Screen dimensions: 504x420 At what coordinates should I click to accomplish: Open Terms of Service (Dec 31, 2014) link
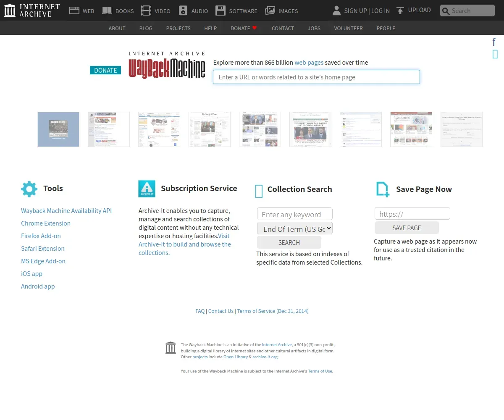coord(273,311)
